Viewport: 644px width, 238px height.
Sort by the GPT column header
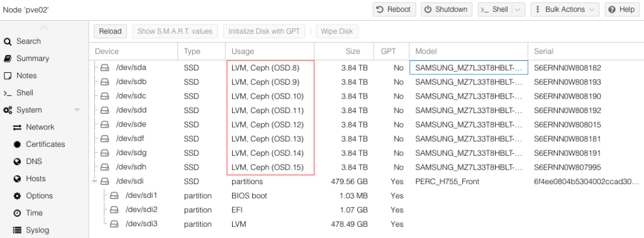391,51
